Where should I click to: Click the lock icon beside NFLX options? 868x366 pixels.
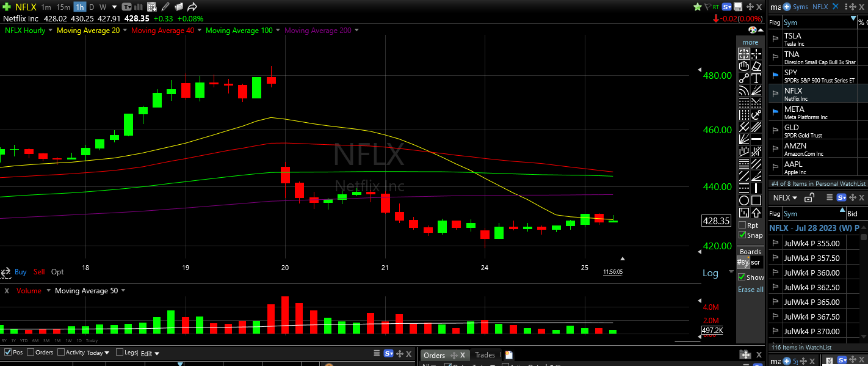tap(809, 197)
